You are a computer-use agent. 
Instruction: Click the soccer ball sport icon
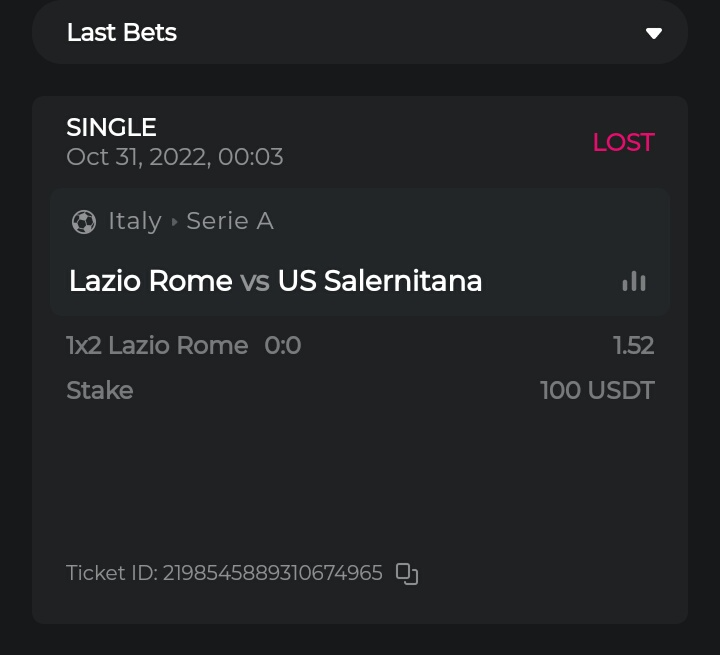(x=84, y=221)
